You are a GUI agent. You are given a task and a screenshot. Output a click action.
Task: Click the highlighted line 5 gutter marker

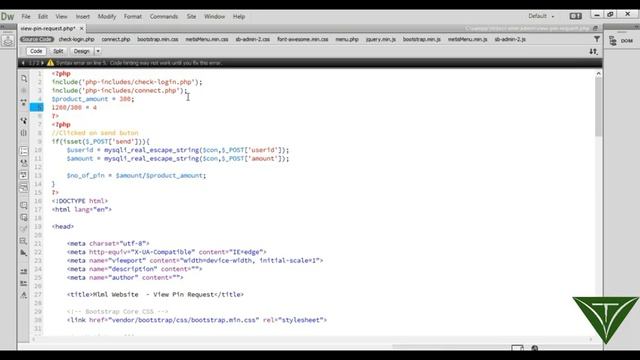37,107
